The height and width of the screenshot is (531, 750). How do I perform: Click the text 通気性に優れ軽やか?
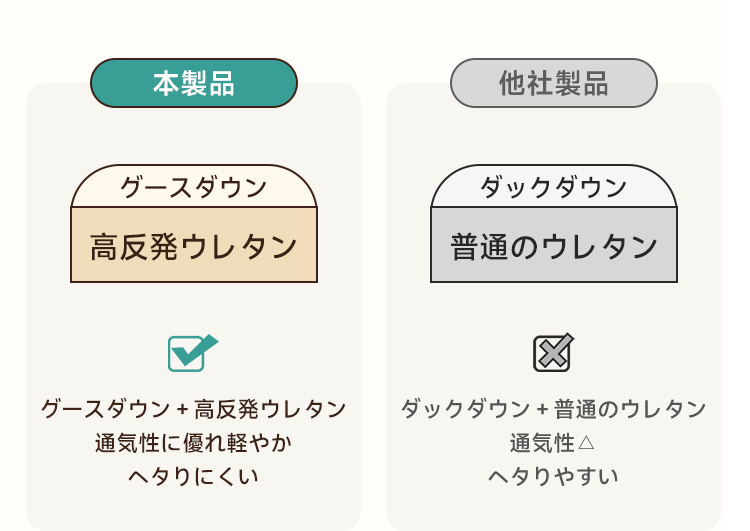[x=194, y=443]
